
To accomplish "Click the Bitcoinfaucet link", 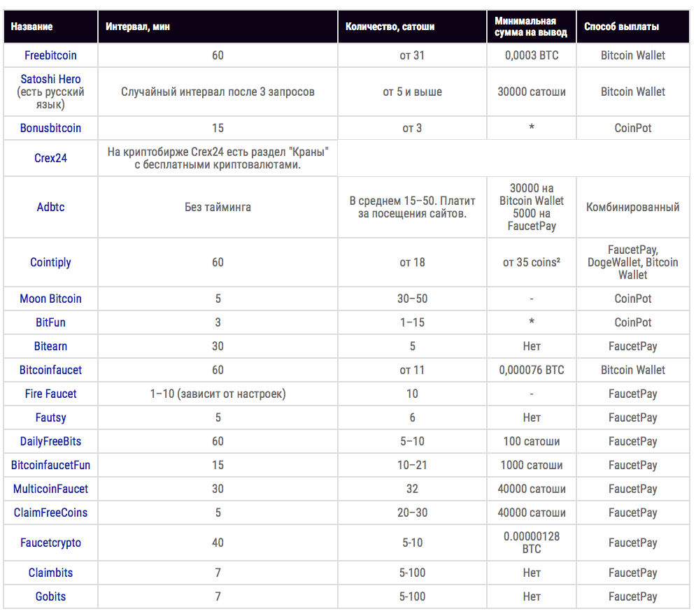I will click(x=50, y=370).
